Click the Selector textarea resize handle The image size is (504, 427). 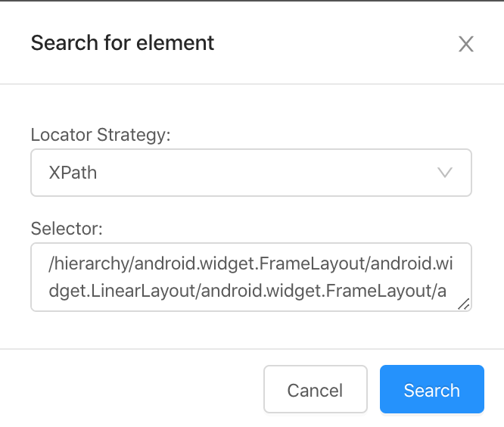tap(464, 304)
